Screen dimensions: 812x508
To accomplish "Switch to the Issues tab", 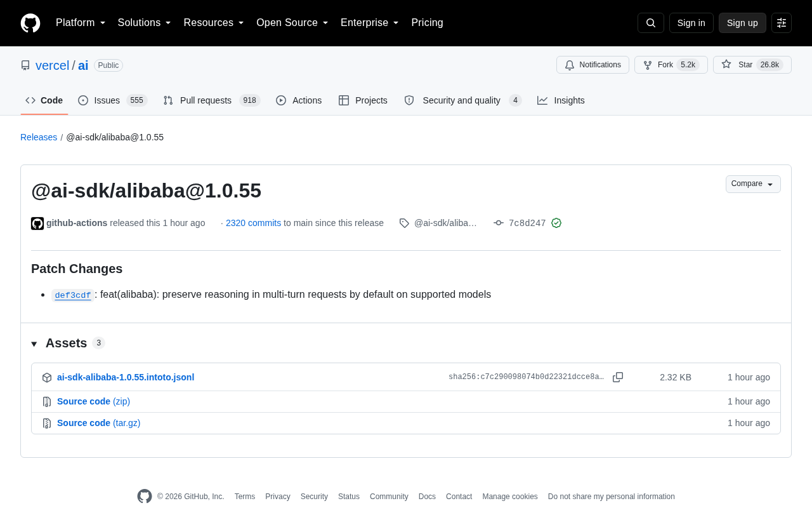I will tap(113, 100).
